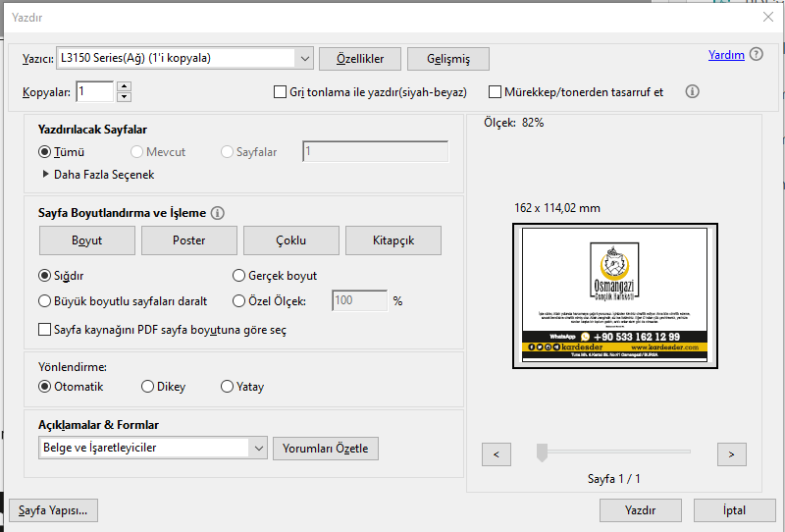Switch to the Kitapçık sizing tab
This screenshot has height=532, width=785.
(393, 240)
